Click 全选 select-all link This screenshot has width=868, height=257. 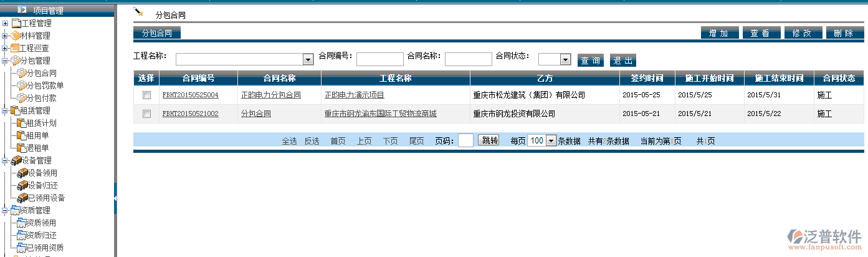pos(289,141)
